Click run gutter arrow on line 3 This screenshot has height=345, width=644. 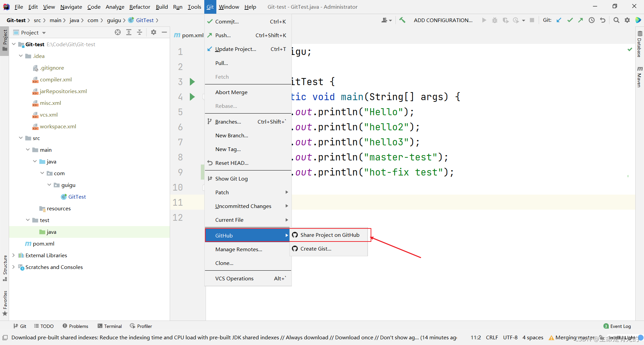192,81
